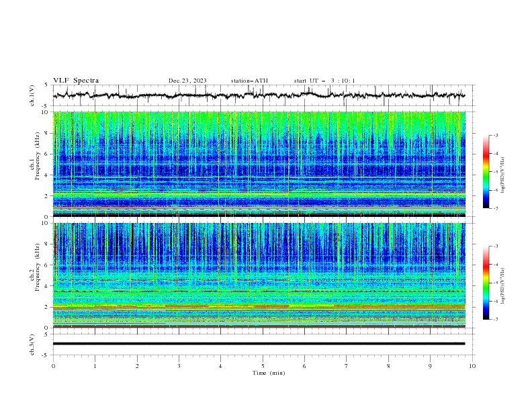Click time axis tick label "8"
This screenshot has height=411, width=532.
click(x=388, y=366)
